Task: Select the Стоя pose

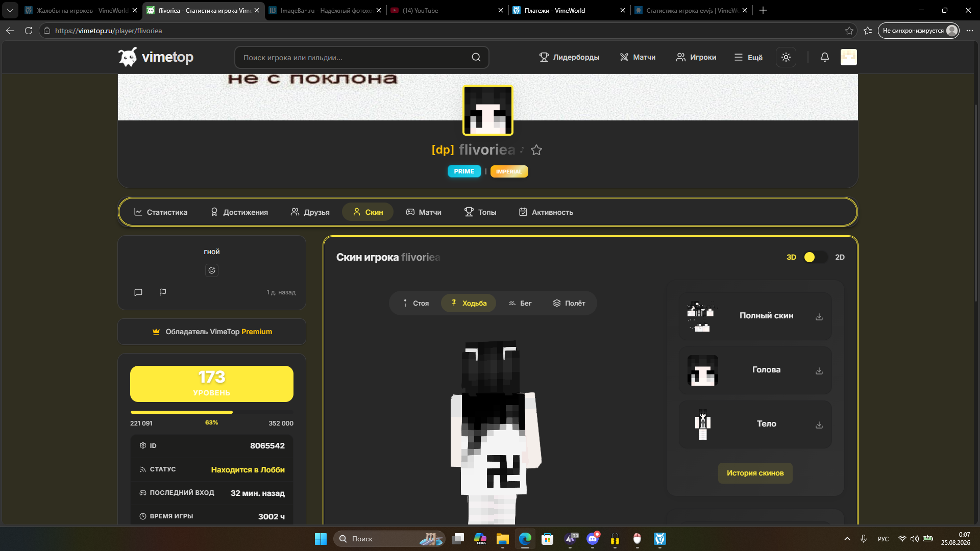Action: pyautogui.click(x=415, y=303)
